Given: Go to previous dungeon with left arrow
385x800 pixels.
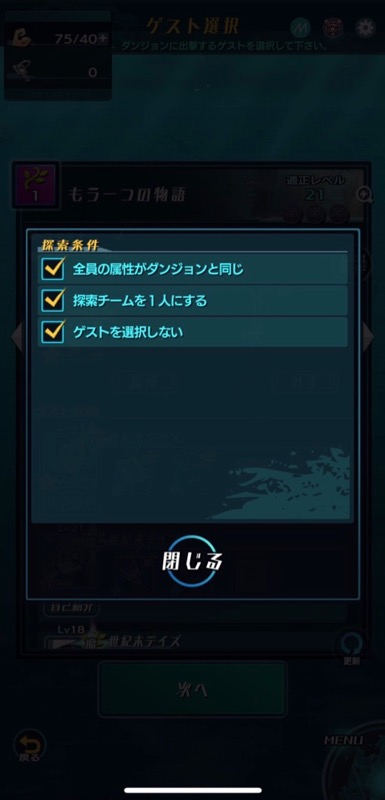Looking at the screenshot, I should click(x=17, y=338).
